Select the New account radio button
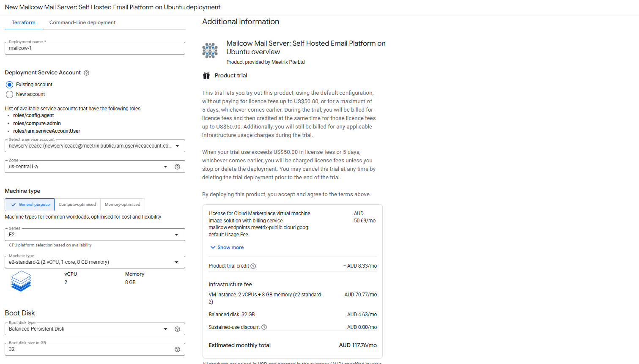 click(x=9, y=94)
